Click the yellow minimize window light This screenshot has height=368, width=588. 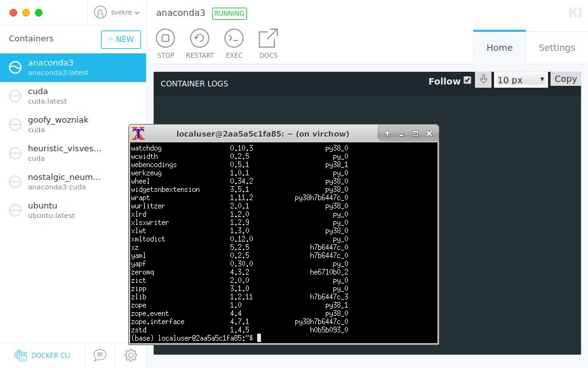26,13
